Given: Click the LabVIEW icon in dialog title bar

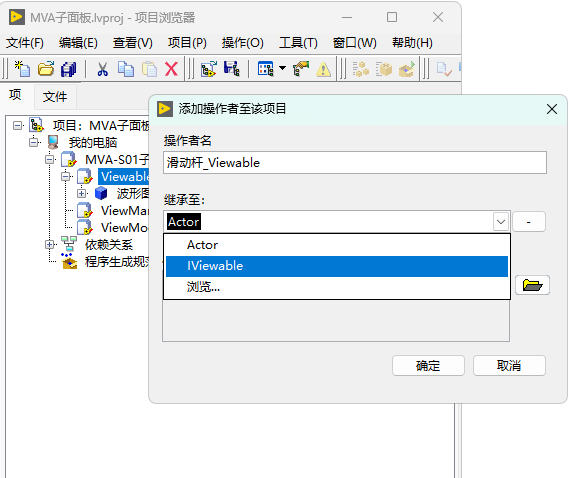Looking at the screenshot, I should click(165, 109).
